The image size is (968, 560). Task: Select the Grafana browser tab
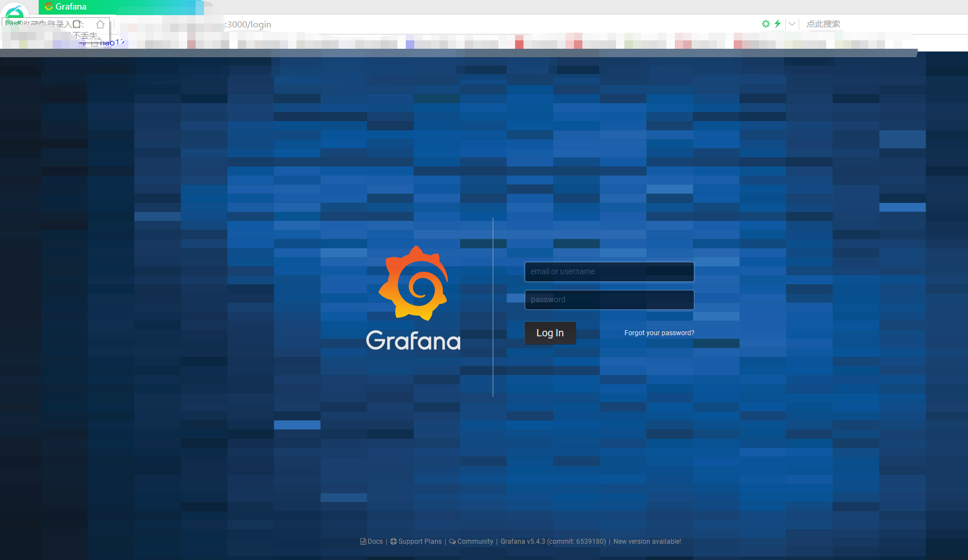click(121, 7)
